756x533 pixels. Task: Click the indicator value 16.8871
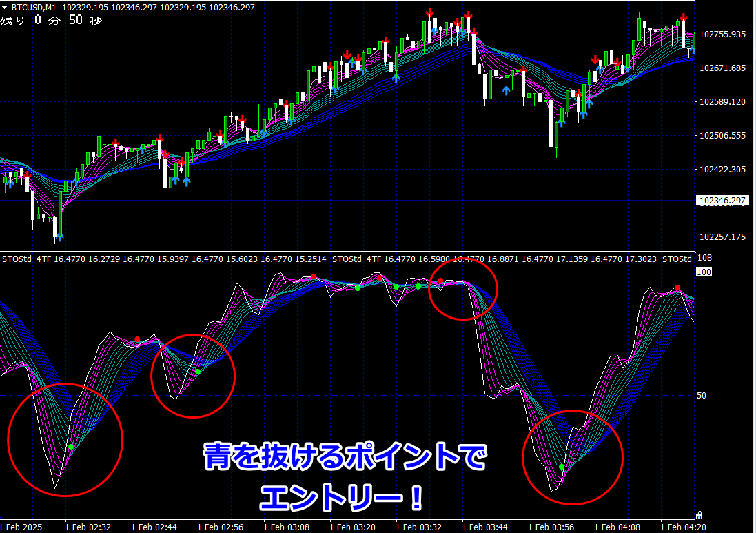(503, 259)
